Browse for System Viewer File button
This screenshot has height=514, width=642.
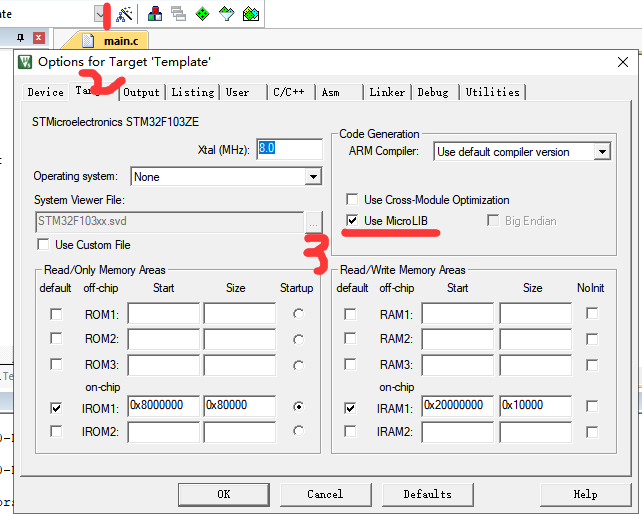pos(314,222)
